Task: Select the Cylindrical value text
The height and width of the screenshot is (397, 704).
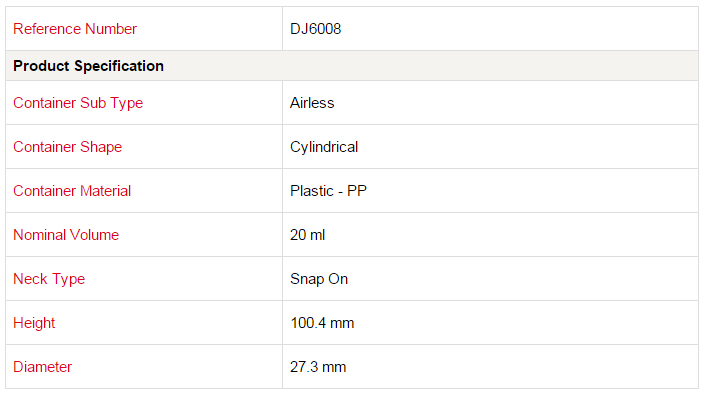Action: pos(324,147)
